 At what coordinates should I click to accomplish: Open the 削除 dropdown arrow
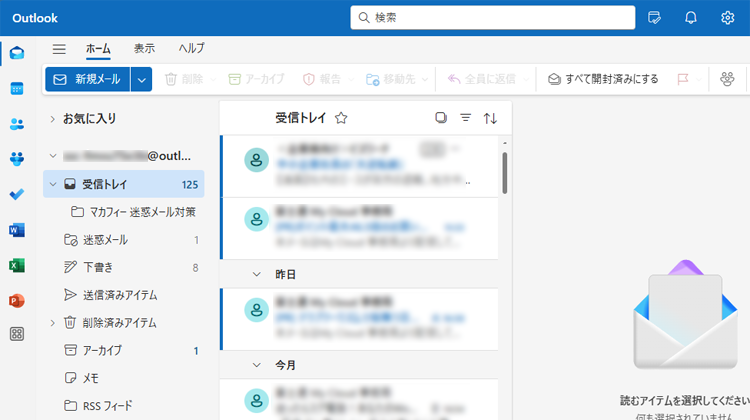click(213, 79)
